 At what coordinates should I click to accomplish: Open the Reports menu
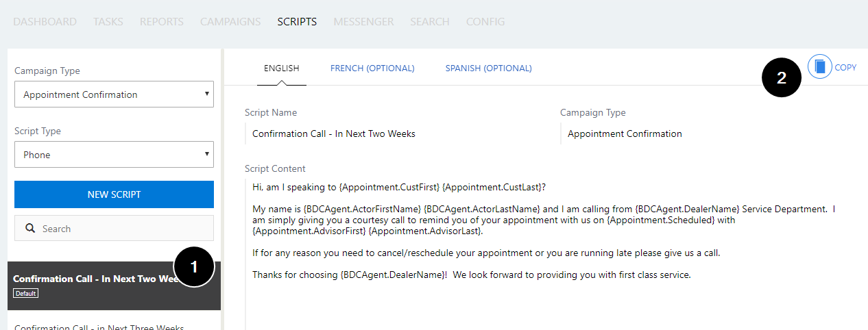(x=162, y=22)
